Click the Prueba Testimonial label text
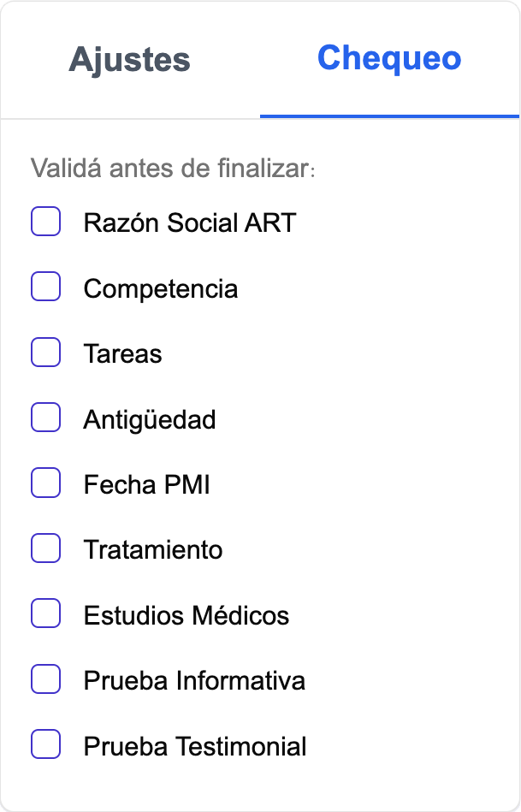521x812 pixels. pyautogui.click(x=194, y=745)
